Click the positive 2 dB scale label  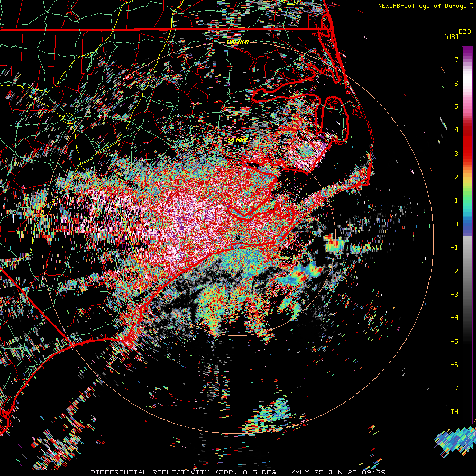(456, 177)
